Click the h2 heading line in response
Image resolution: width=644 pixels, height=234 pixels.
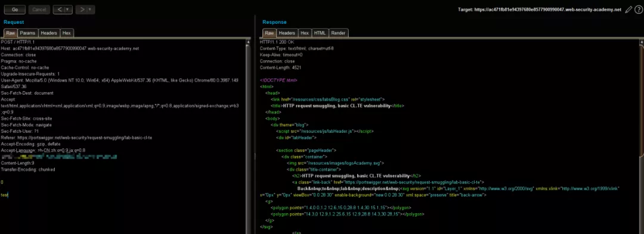tap(356, 176)
